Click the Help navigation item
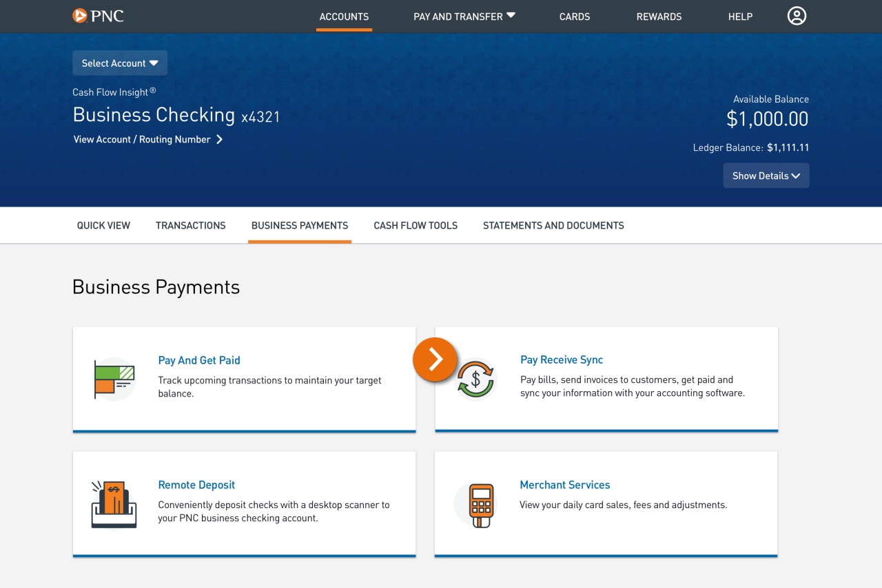 pyautogui.click(x=740, y=16)
